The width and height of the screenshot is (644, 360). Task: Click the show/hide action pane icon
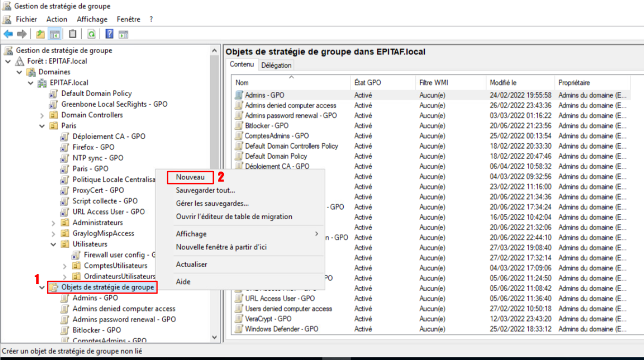pyautogui.click(x=124, y=34)
